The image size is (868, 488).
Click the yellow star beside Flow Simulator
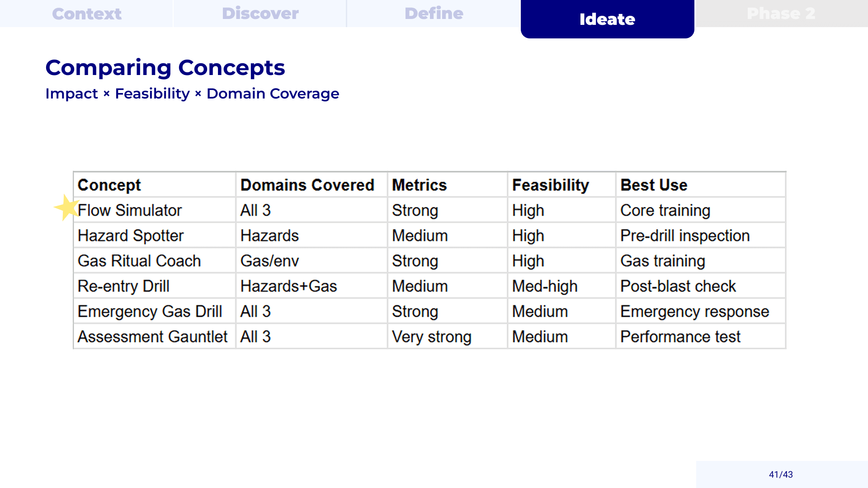click(66, 207)
